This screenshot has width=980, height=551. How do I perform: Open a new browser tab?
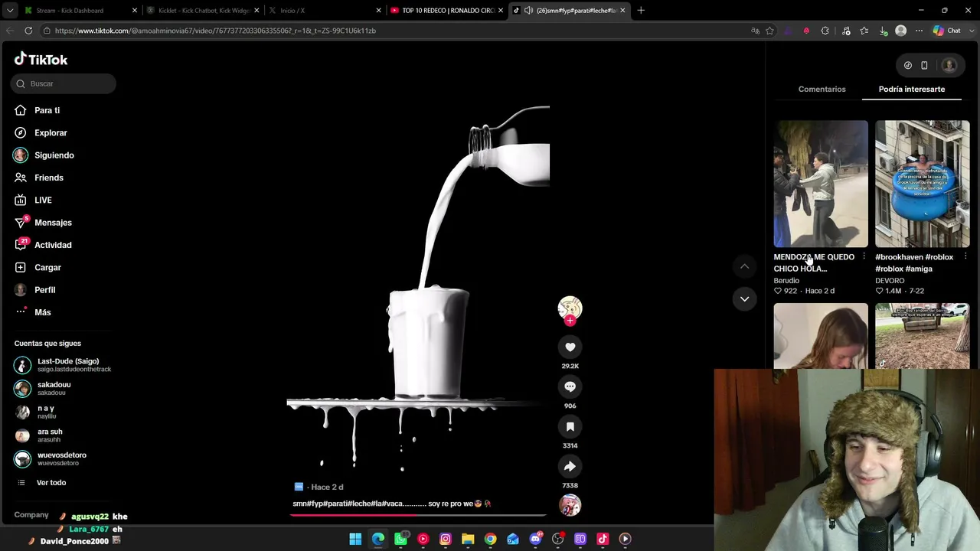tap(641, 11)
